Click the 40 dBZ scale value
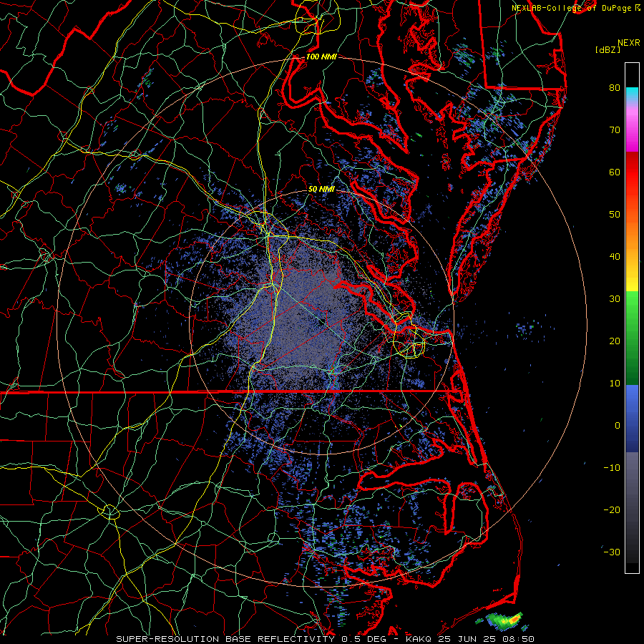The width and height of the screenshot is (644, 644). [615, 257]
